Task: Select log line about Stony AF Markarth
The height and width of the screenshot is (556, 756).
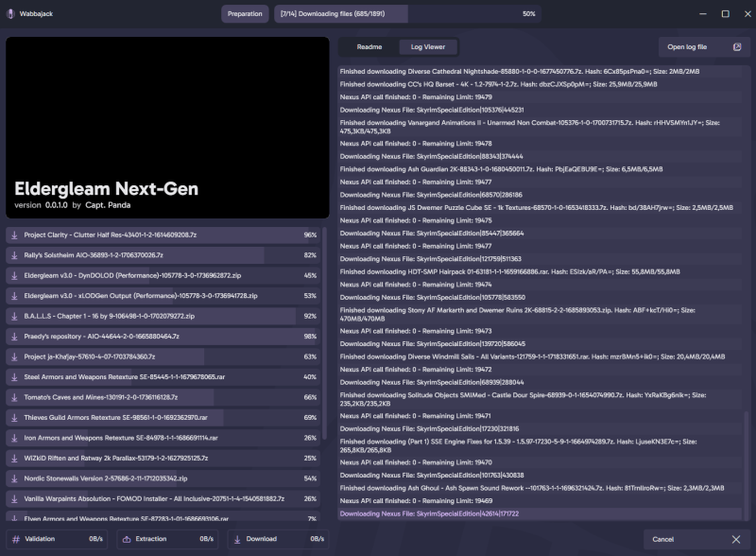Action: click(x=540, y=314)
